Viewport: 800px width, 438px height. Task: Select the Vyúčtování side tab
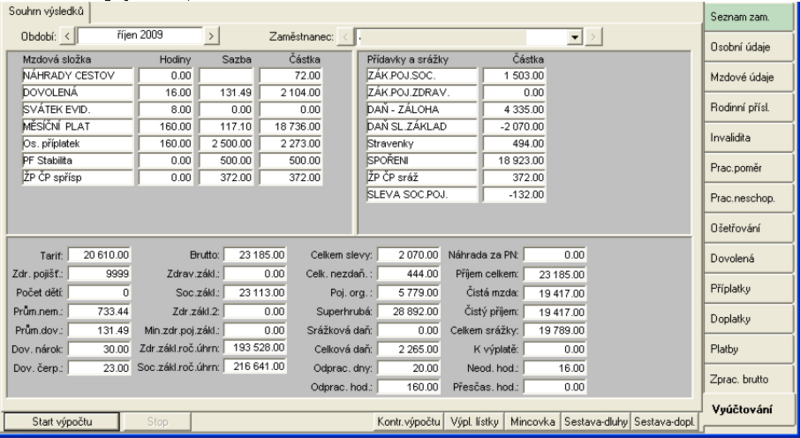tap(748, 409)
